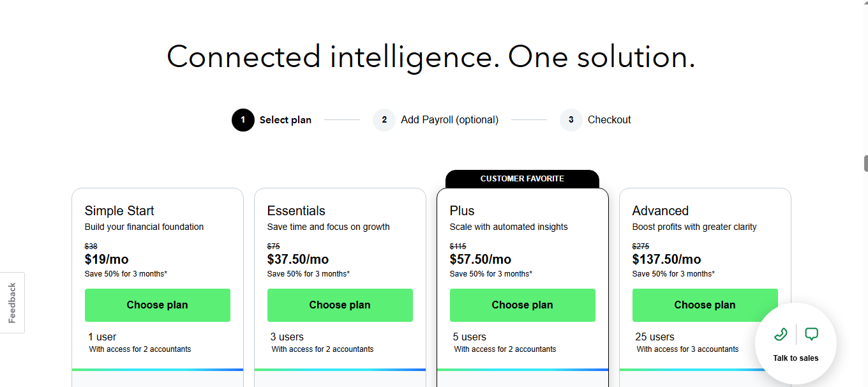This screenshot has width=868, height=387.
Task: Click the $19/mo price on Simple Start
Action: [x=107, y=259]
